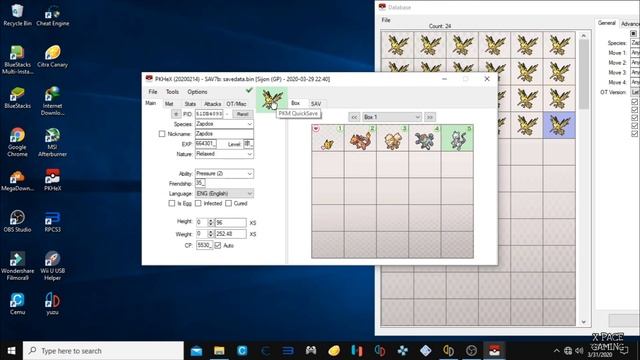Open BlueStacks desktop icon
The height and width of the screenshot is (360, 640).
pos(17,98)
